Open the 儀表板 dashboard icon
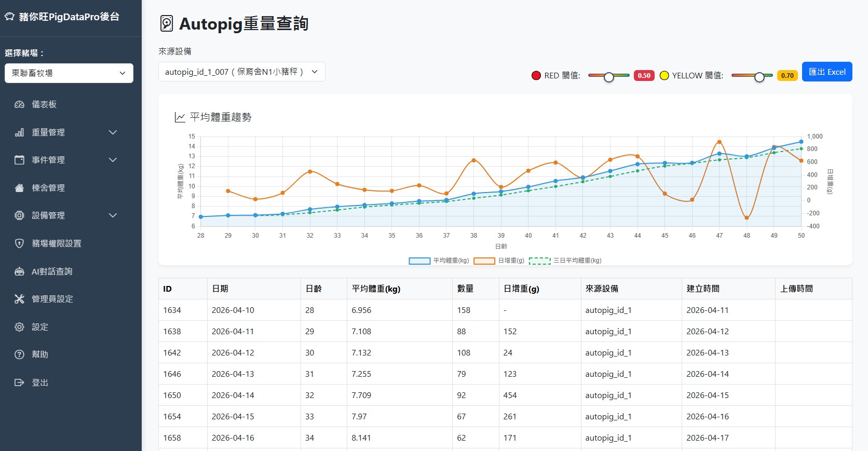868x451 pixels. pos(19,104)
